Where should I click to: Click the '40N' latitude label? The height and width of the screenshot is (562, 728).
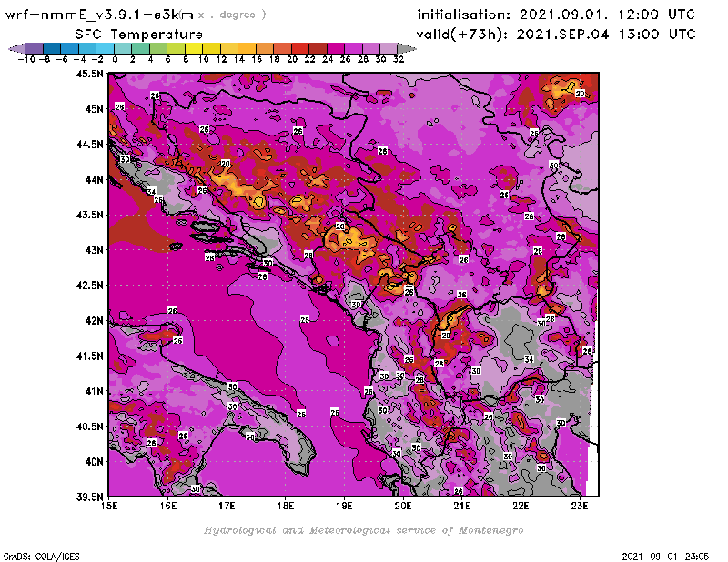(x=94, y=461)
